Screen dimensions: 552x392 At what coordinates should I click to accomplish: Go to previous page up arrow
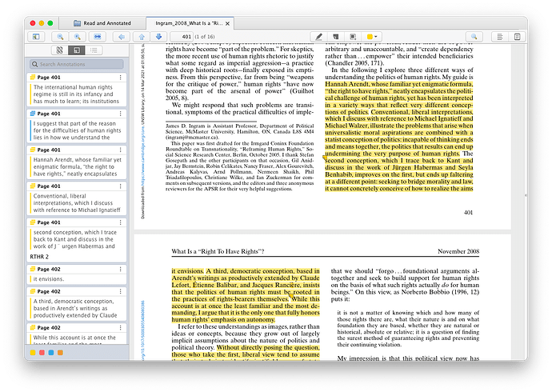[x=142, y=37]
